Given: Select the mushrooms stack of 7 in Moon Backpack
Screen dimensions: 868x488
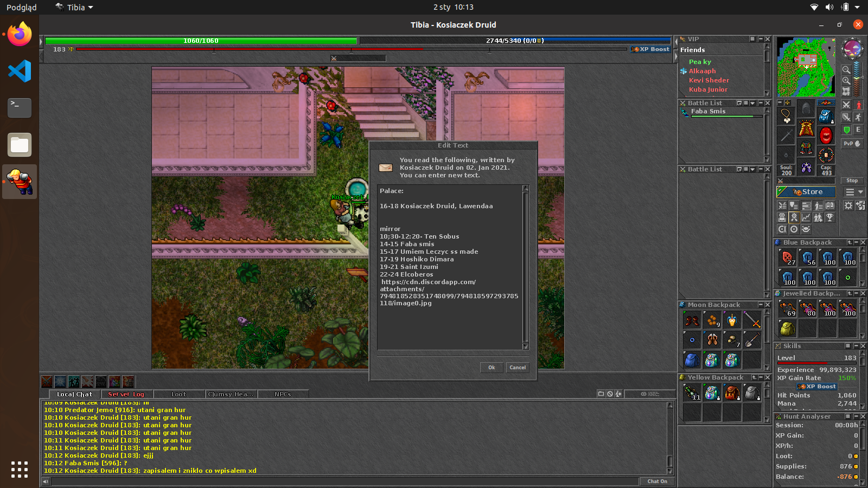Looking at the screenshot, I should click(x=732, y=340).
